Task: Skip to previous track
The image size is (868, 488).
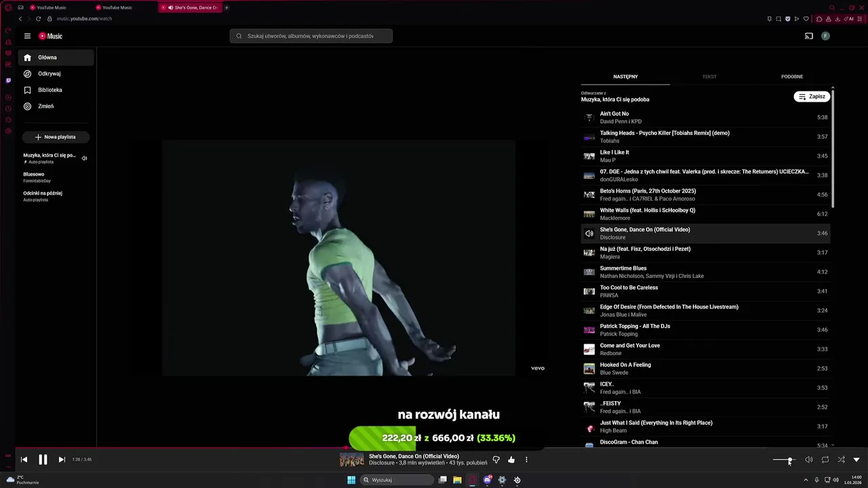Action: point(24,460)
